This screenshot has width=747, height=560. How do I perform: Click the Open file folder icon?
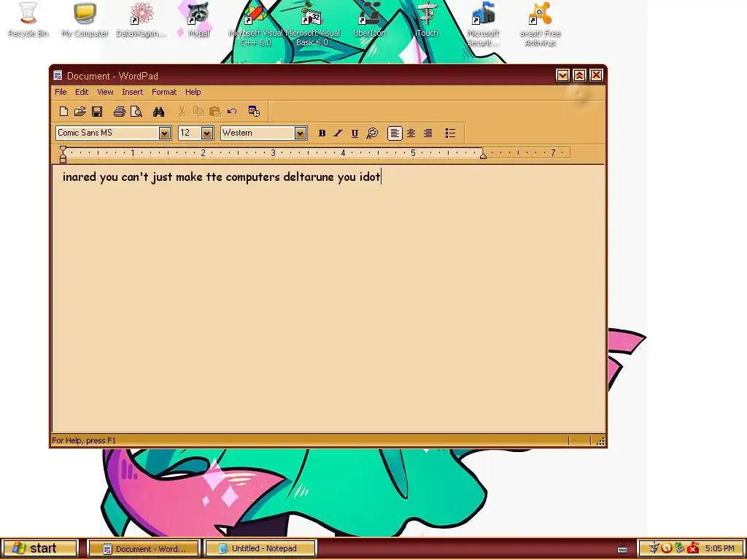click(80, 112)
